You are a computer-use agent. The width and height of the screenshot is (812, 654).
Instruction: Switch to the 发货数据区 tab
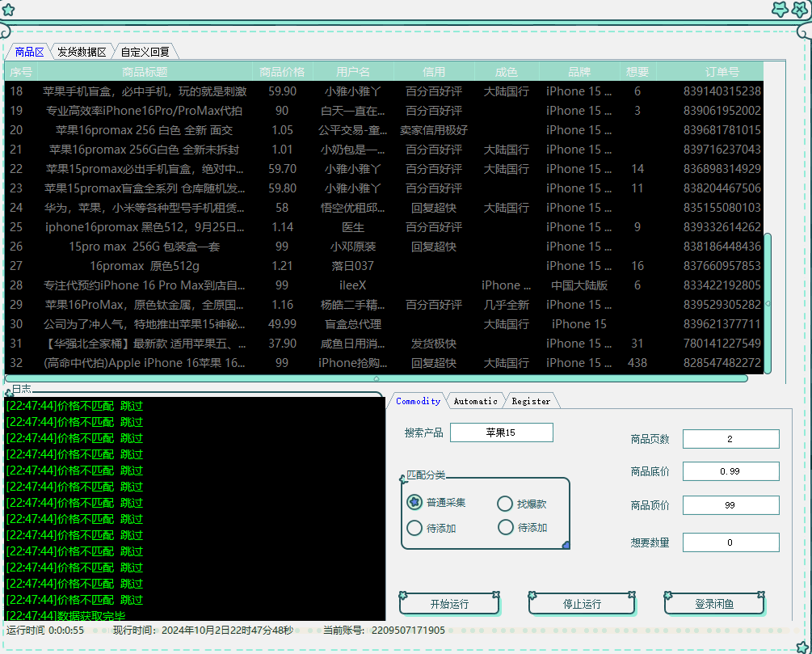pos(82,52)
